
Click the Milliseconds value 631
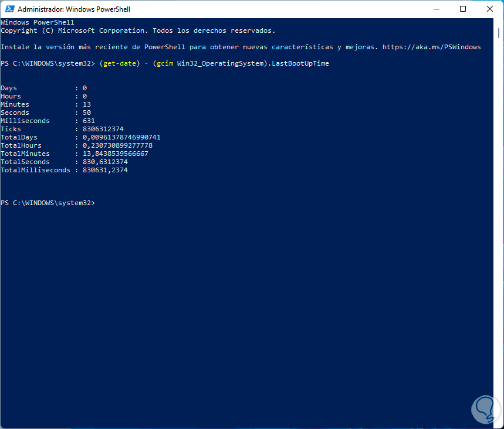(x=89, y=121)
